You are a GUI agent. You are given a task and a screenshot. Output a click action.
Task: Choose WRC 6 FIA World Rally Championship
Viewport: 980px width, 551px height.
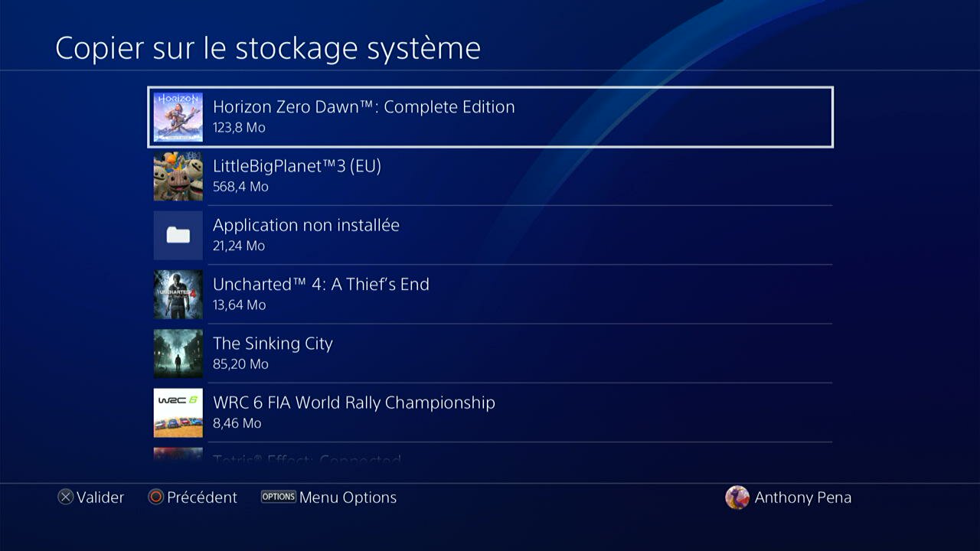490,412
